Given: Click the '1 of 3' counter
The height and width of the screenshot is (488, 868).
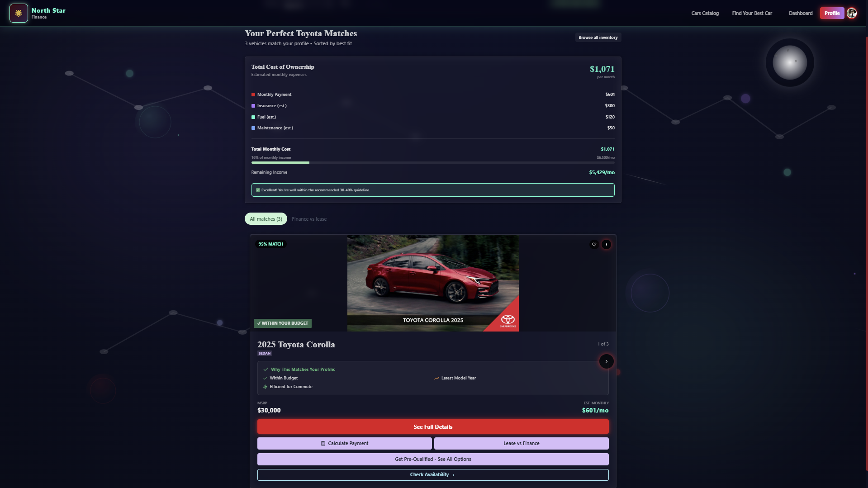Looking at the screenshot, I should [x=603, y=344].
